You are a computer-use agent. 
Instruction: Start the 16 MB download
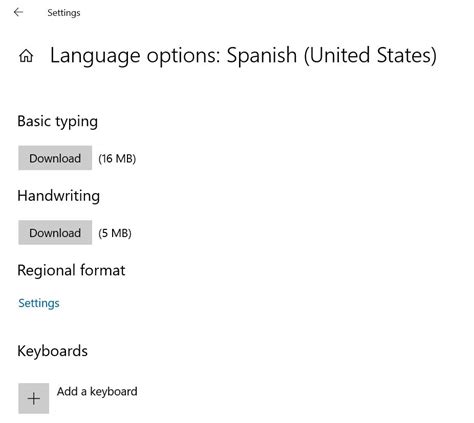[55, 158]
